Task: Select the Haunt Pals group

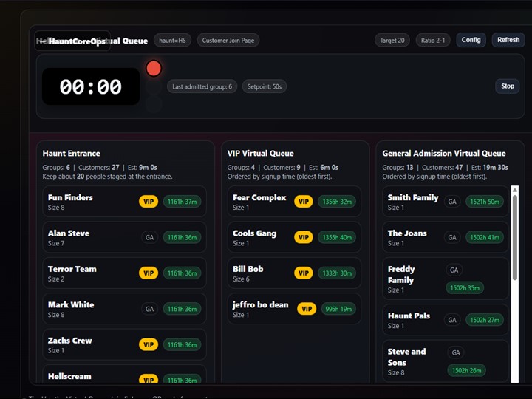Action: [446, 320]
